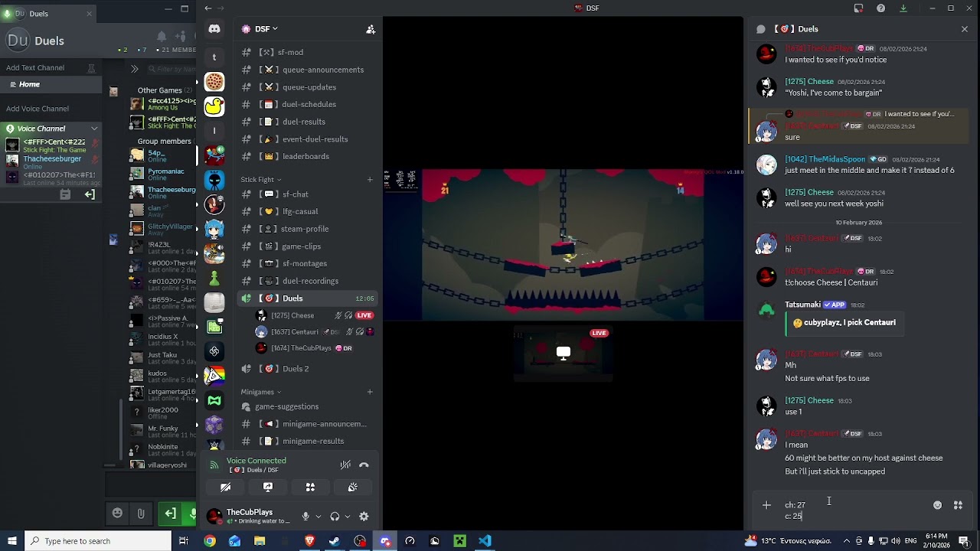980x551 pixels.
Task: Open the duel-schedules channel
Action: [307, 104]
